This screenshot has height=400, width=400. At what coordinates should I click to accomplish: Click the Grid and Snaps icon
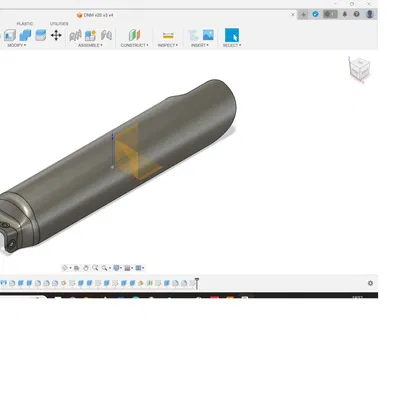127,268
